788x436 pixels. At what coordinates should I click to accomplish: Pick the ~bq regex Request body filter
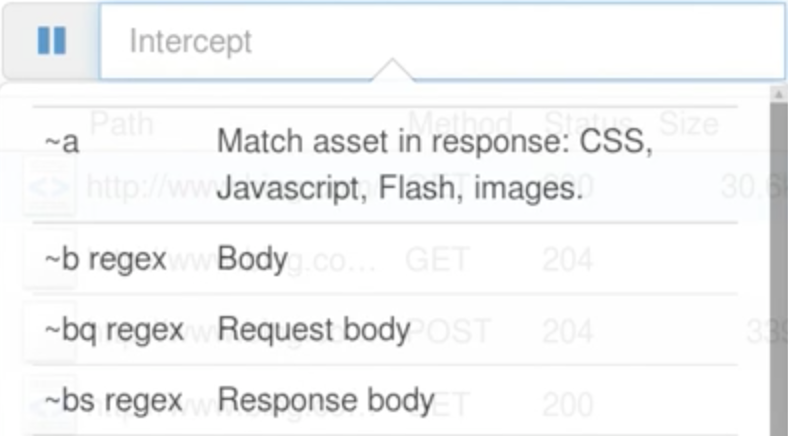[x=385, y=330]
